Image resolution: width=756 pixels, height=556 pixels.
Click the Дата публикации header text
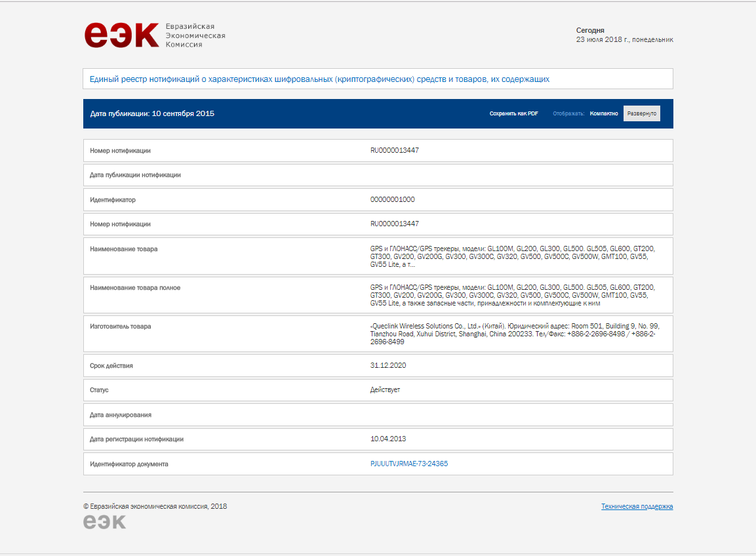pos(152,113)
